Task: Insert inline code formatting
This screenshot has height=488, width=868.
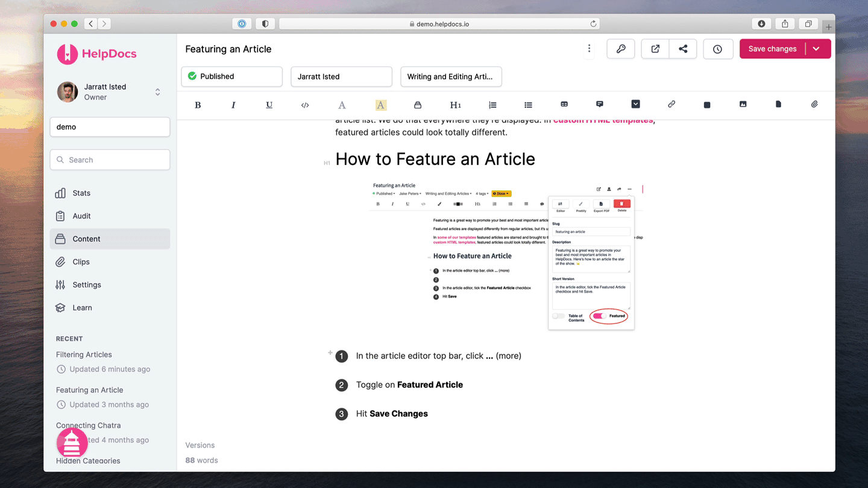Action: coord(305,105)
